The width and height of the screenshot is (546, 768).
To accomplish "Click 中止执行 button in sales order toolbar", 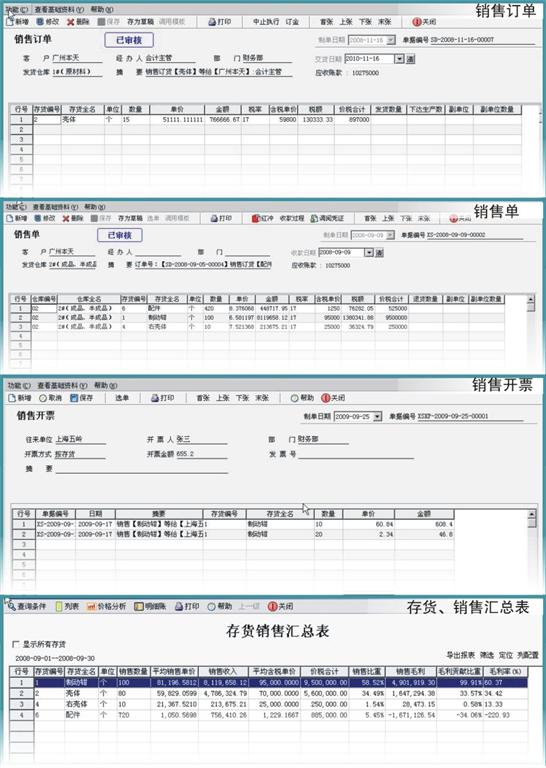I will 266,22.
